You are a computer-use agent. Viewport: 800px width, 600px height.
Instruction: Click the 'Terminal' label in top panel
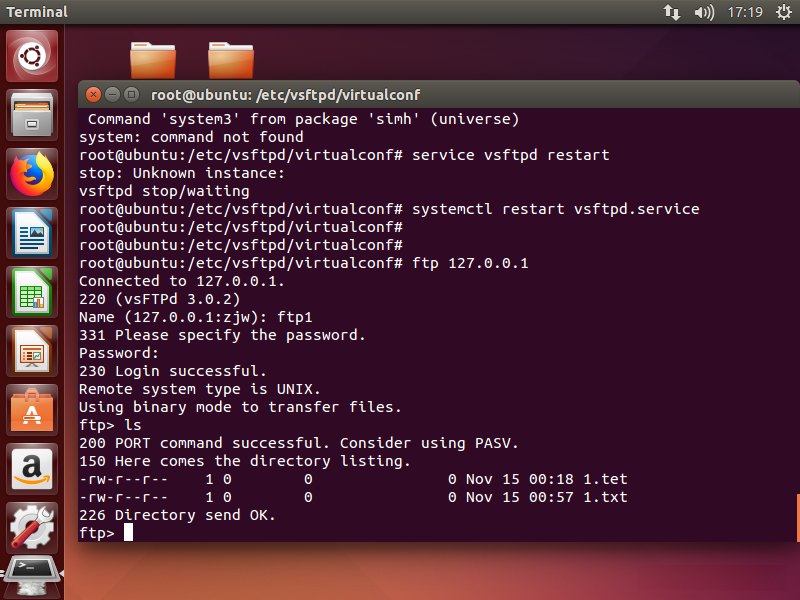point(37,12)
